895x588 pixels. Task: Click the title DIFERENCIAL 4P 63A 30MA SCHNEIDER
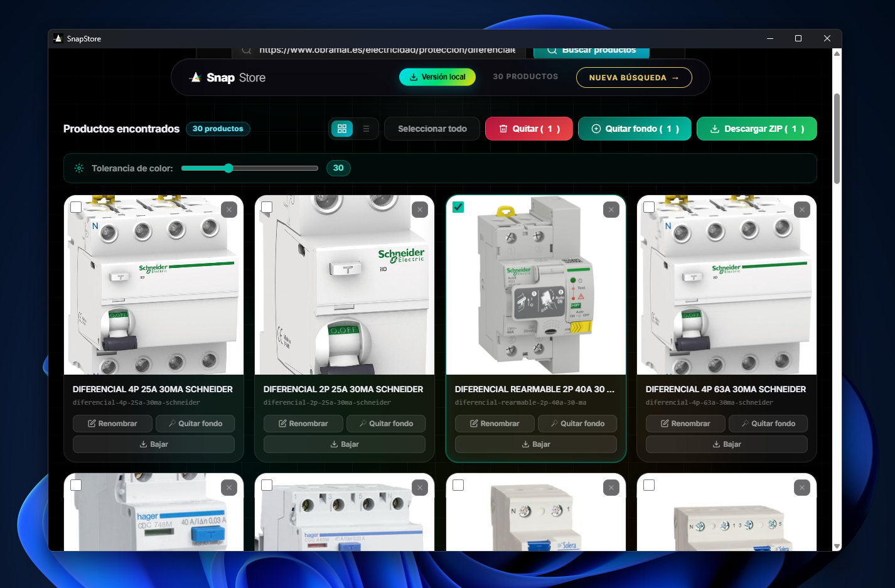point(726,389)
